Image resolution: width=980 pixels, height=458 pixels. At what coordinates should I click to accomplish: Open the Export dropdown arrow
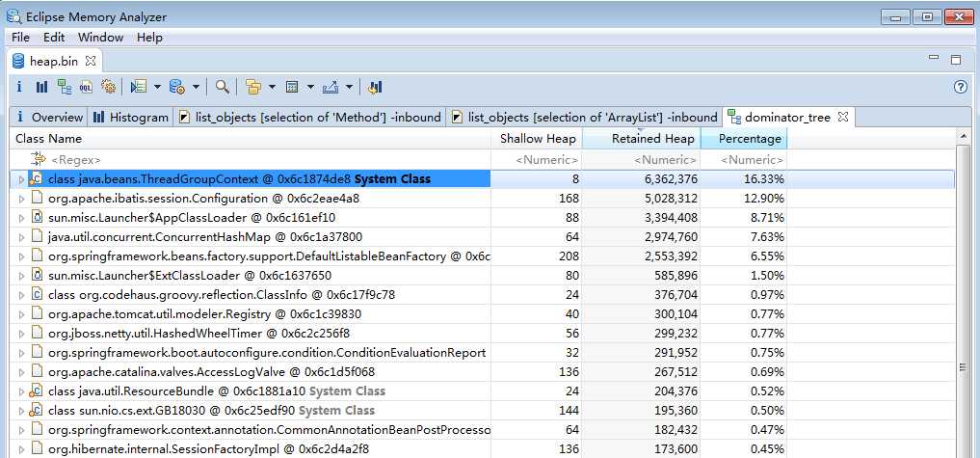349,87
